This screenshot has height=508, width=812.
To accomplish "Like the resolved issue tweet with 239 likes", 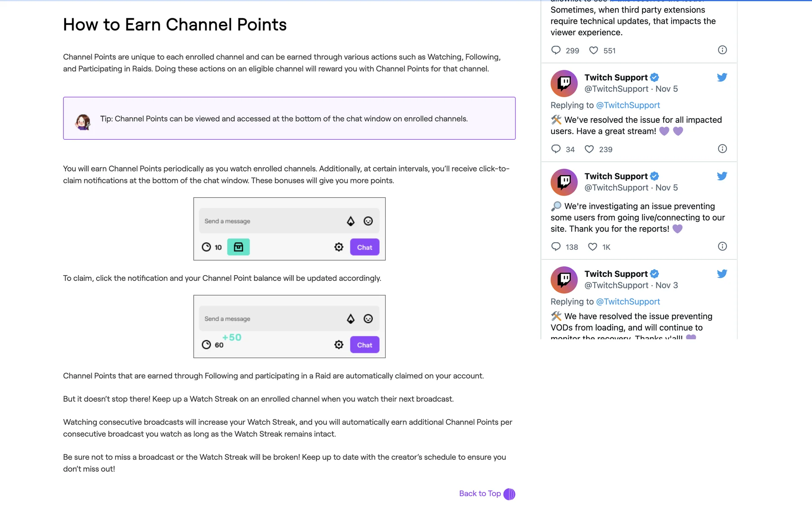I will [589, 149].
